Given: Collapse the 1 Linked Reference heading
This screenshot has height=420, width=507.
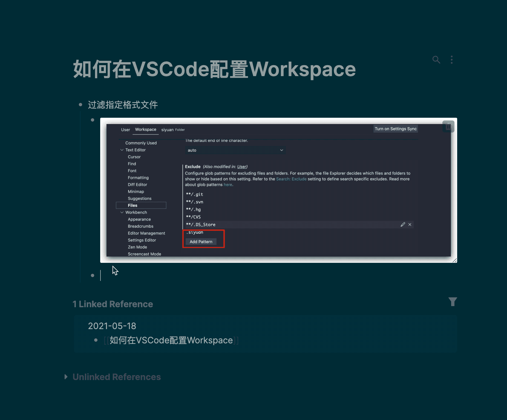Looking at the screenshot, I should (x=113, y=304).
